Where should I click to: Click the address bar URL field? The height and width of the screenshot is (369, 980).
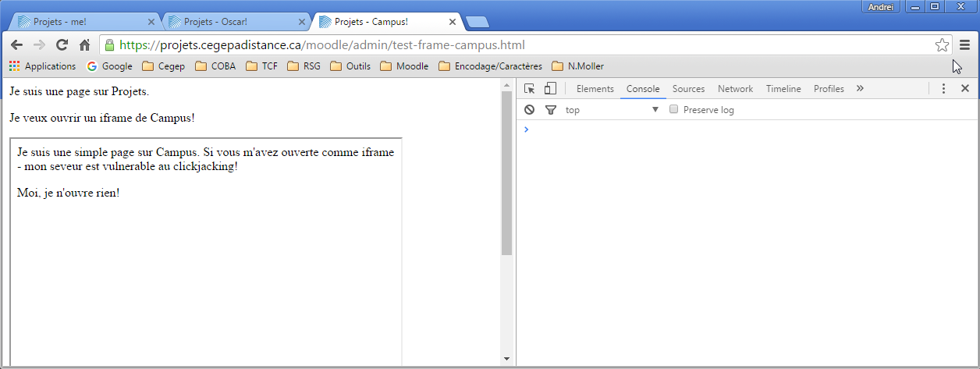515,45
